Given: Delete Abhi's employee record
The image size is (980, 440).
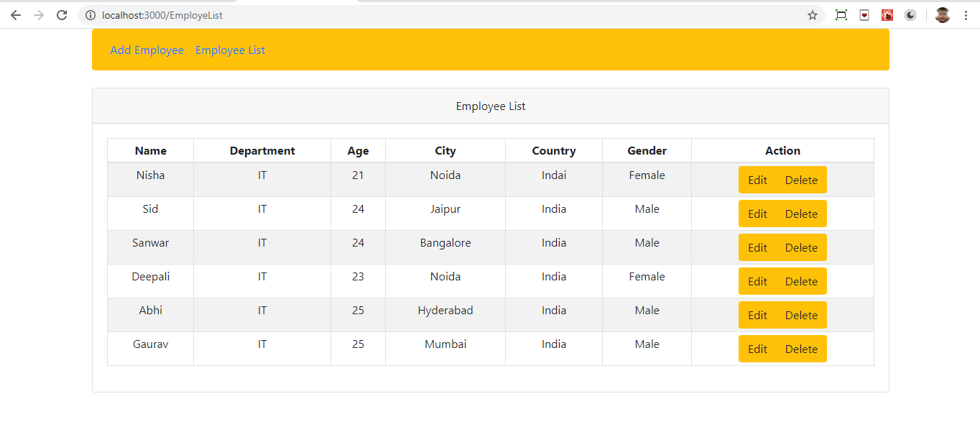Looking at the screenshot, I should [801, 316].
